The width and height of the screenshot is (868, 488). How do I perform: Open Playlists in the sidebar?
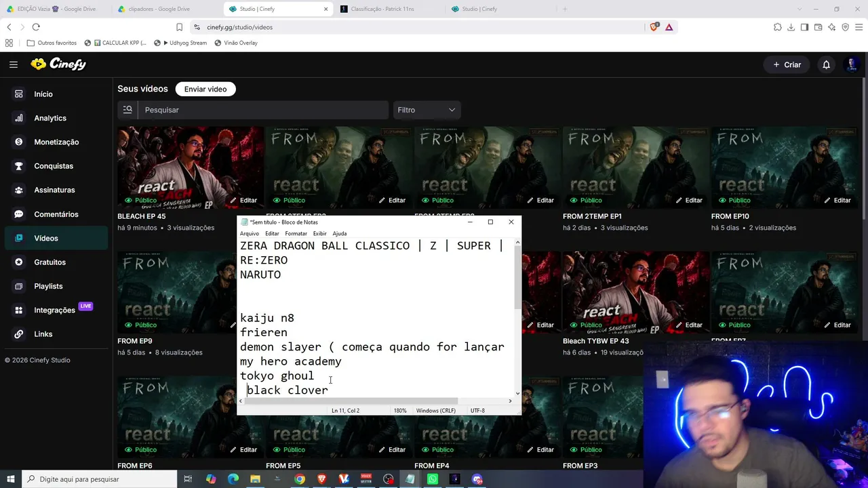click(x=56, y=286)
